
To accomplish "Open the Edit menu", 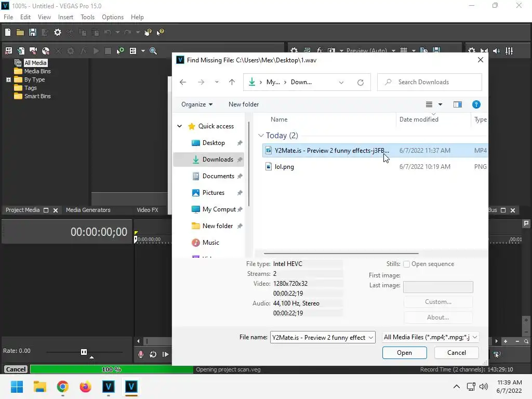I will tap(25, 17).
